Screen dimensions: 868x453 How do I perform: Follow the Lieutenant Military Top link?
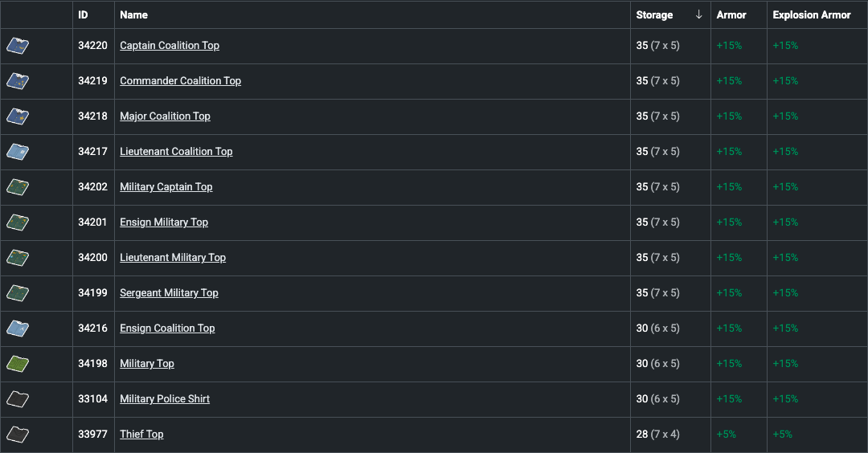173,258
